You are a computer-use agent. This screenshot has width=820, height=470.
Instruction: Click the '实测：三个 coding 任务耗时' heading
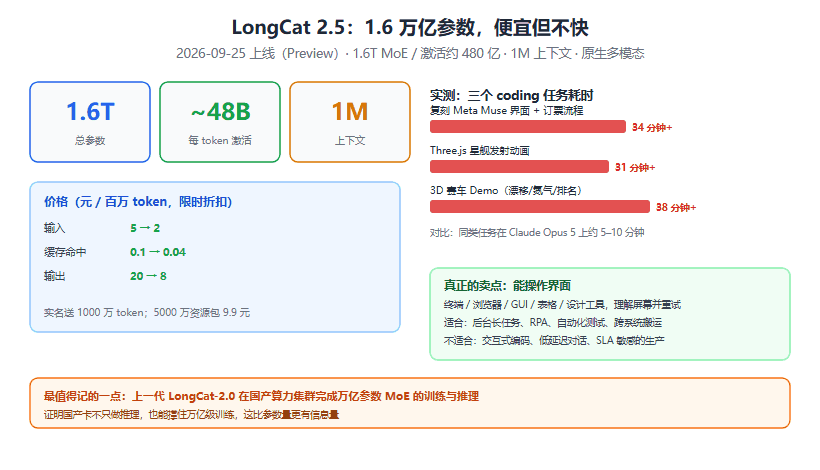[511, 96]
